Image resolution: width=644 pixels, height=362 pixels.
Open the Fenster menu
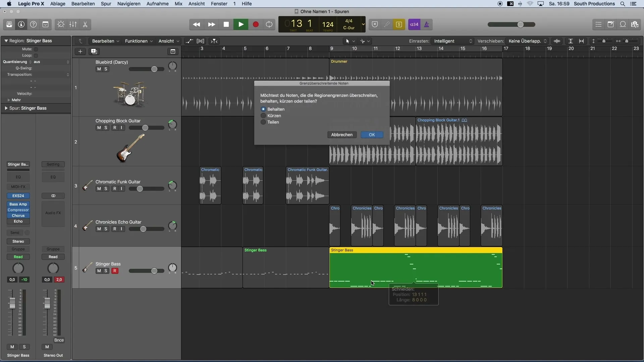[219, 4]
